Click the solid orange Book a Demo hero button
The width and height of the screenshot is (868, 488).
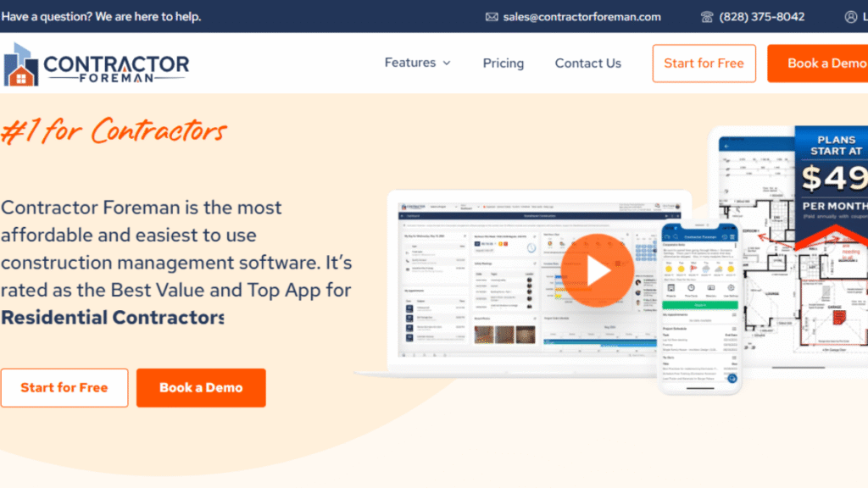point(201,388)
